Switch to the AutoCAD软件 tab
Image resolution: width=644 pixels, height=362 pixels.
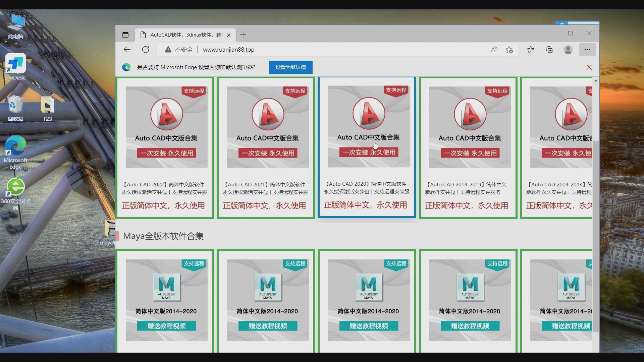coord(181,35)
